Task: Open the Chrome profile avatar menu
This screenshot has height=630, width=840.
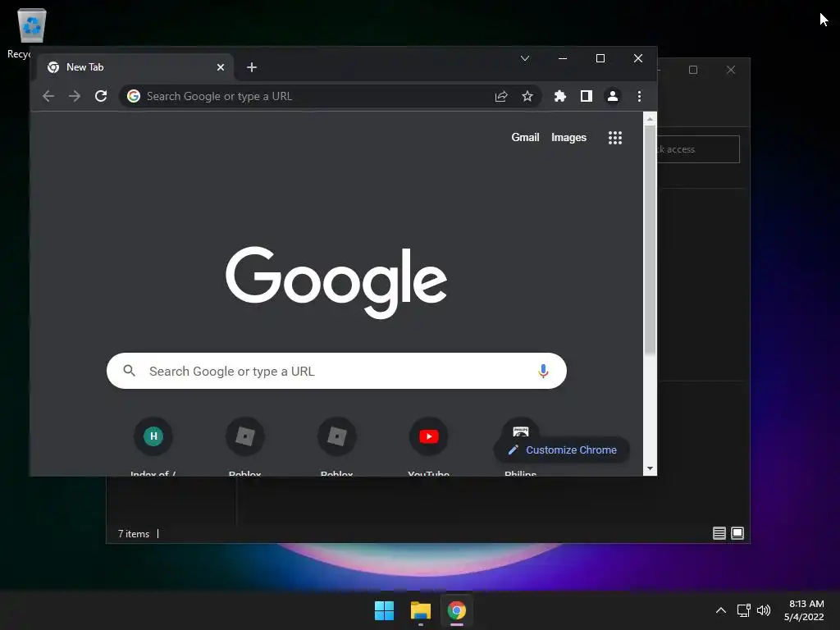Action: [x=612, y=97]
